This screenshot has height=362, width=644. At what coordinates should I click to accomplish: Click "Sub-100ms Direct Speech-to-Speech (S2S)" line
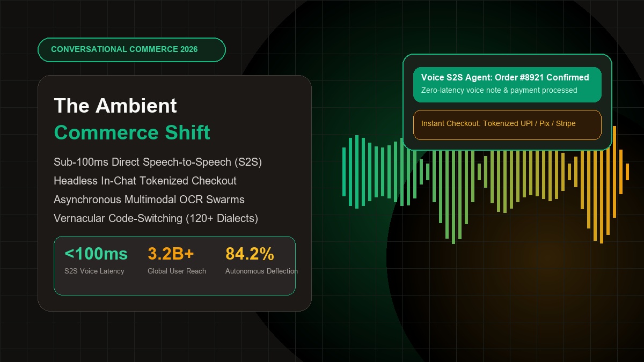[158, 162]
